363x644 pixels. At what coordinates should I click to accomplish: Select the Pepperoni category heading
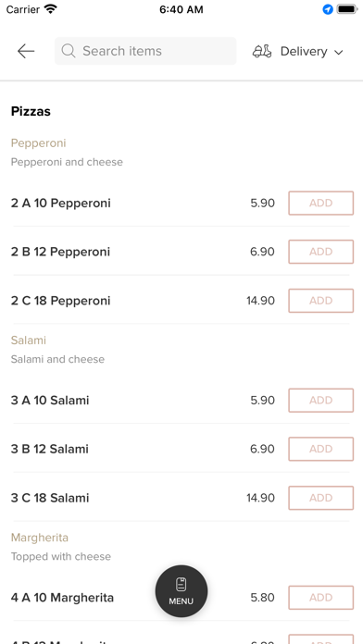[38, 143]
